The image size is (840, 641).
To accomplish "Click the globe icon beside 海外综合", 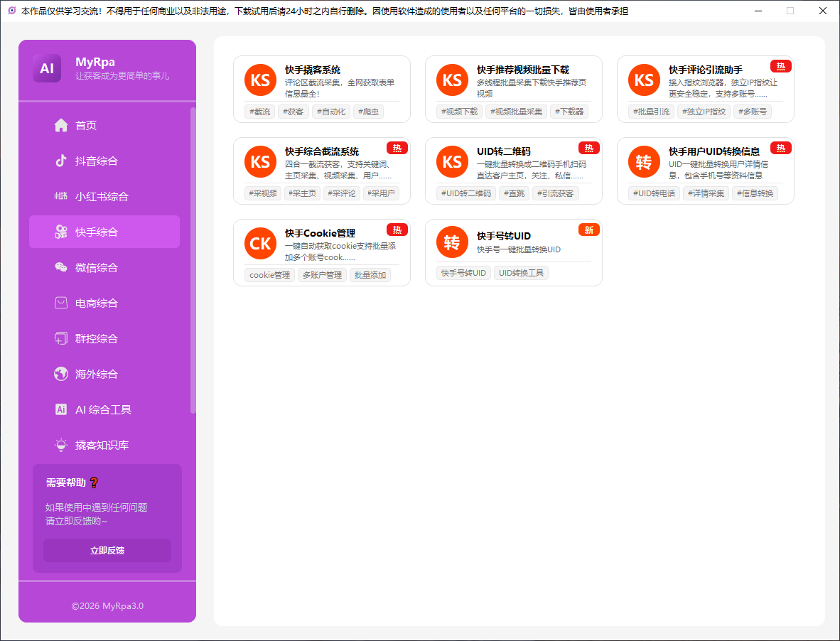I will (x=61, y=374).
